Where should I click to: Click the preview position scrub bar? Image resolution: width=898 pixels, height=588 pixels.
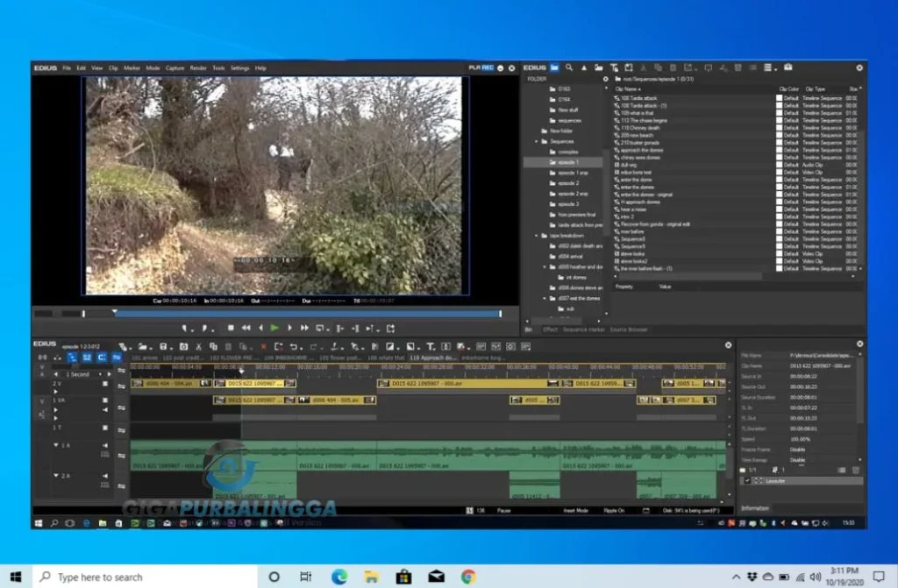(307, 313)
